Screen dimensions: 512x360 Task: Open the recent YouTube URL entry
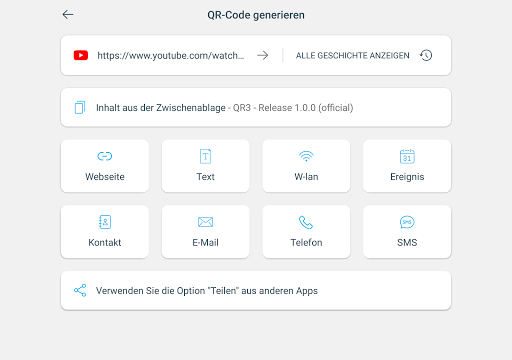[171, 55]
